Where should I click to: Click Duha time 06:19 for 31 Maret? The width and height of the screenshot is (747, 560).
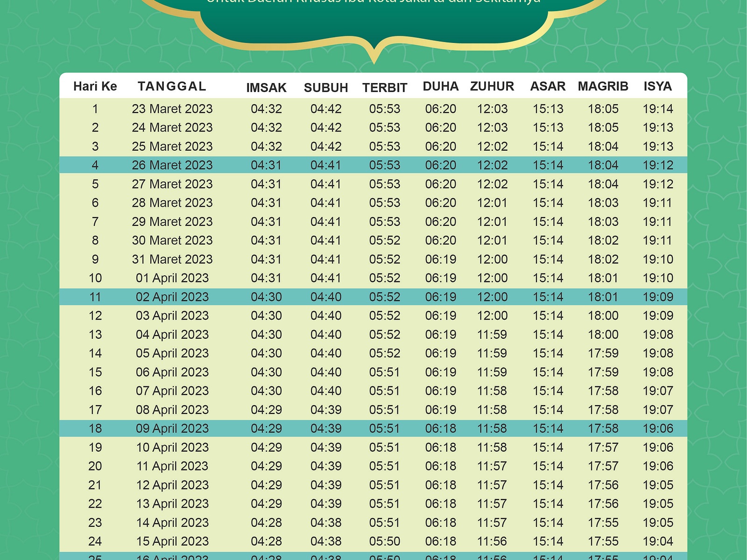(441, 259)
